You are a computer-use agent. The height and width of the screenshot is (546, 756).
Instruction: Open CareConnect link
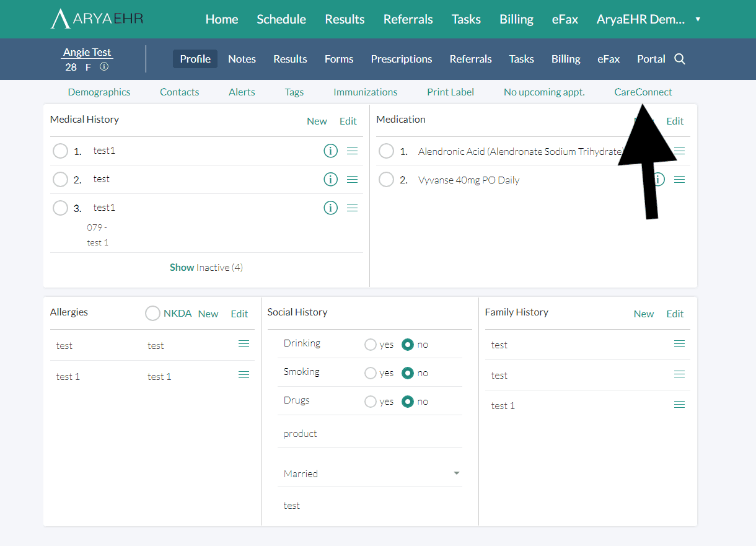[643, 92]
